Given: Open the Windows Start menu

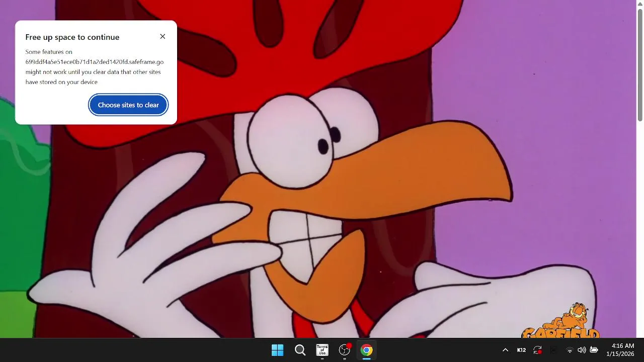Looking at the screenshot, I should click(x=277, y=350).
